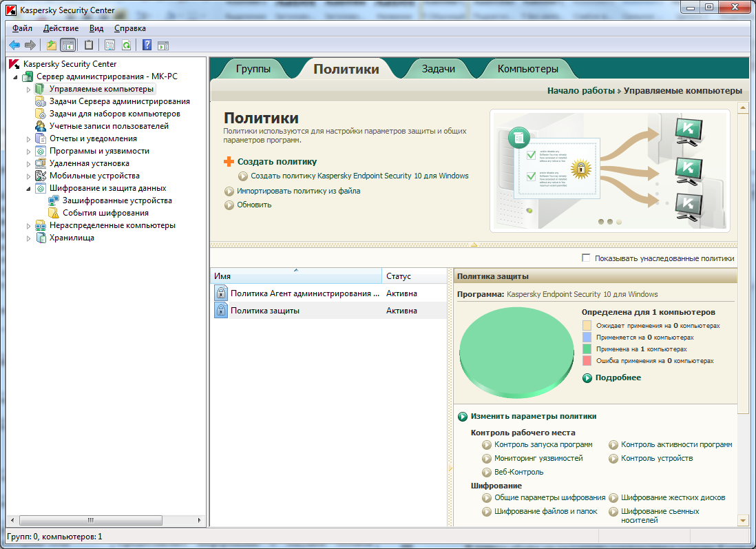Click the blue Help question mark icon
This screenshot has width=756, height=549.
[147, 45]
